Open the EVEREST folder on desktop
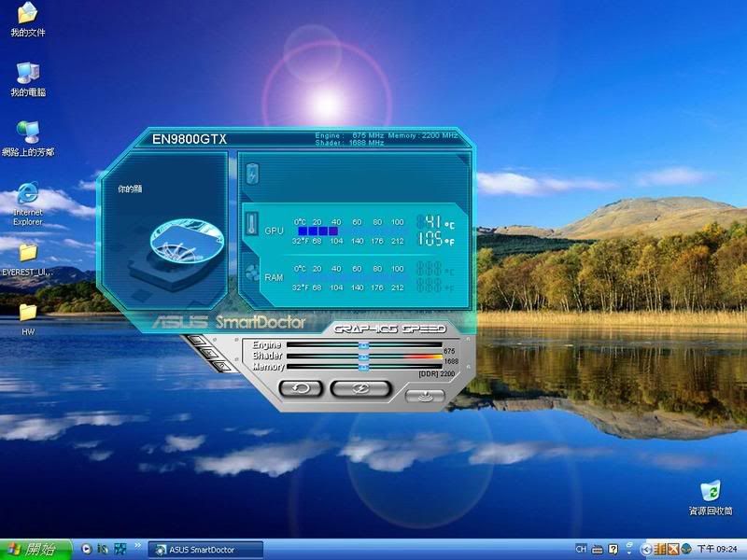The image size is (747, 560). pos(28,253)
